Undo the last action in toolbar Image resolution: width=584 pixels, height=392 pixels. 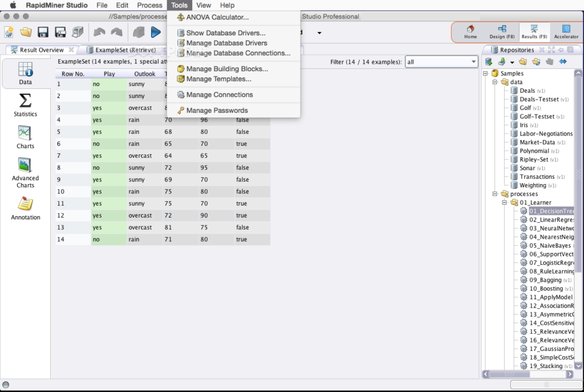point(99,32)
